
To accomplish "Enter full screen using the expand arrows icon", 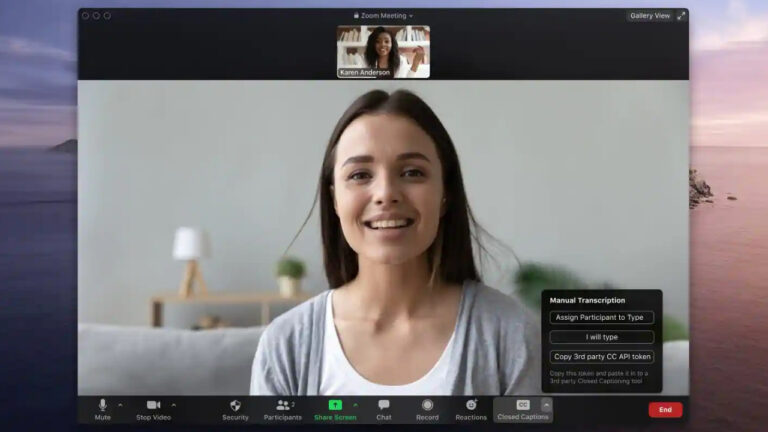I will (682, 16).
